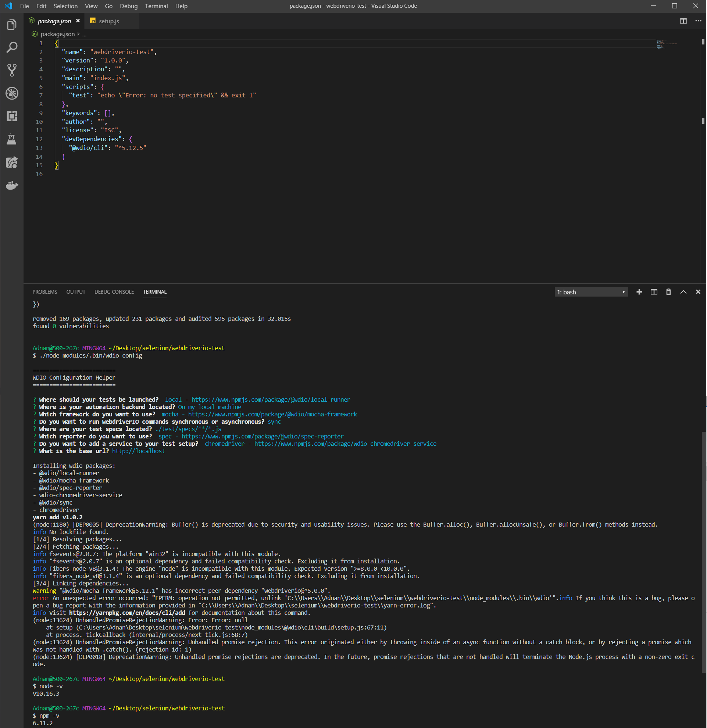This screenshot has width=707, height=728.
Task: Open the Test Explorer beaker icon
Action: 12,139
